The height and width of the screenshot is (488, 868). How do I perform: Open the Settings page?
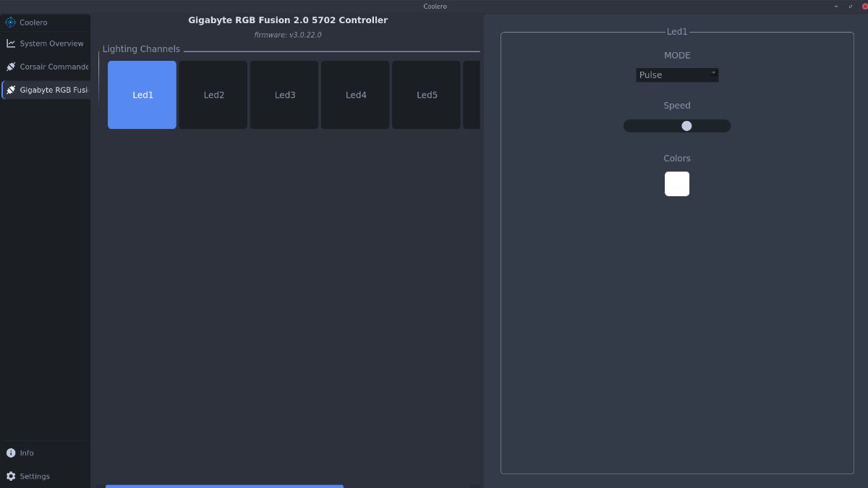(45, 476)
